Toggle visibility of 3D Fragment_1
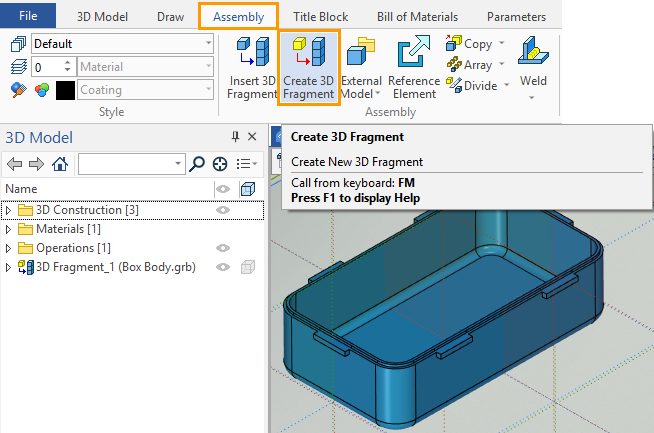Viewport: 654px width, 433px height. (x=223, y=267)
